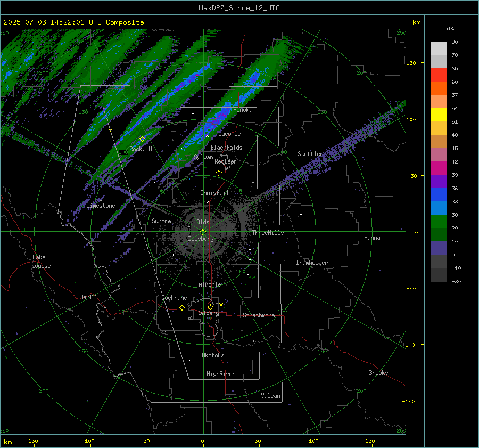Select the Olds label

click(203, 222)
